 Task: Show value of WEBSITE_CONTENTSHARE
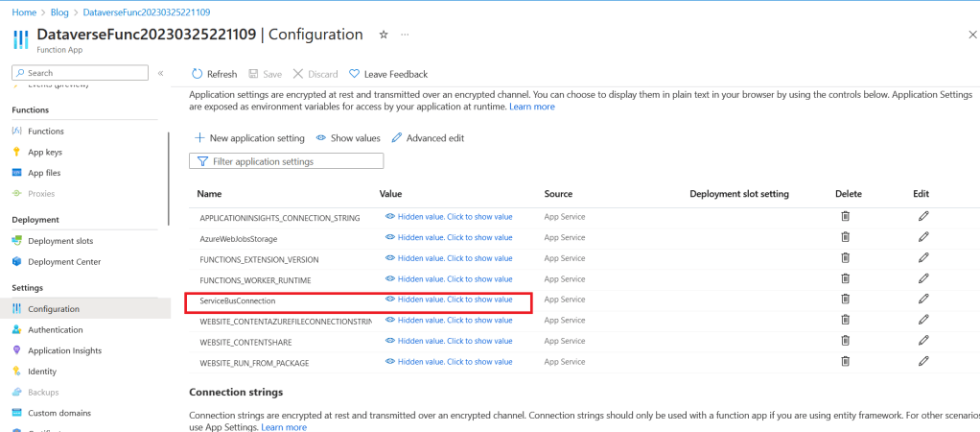tap(449, 341)
